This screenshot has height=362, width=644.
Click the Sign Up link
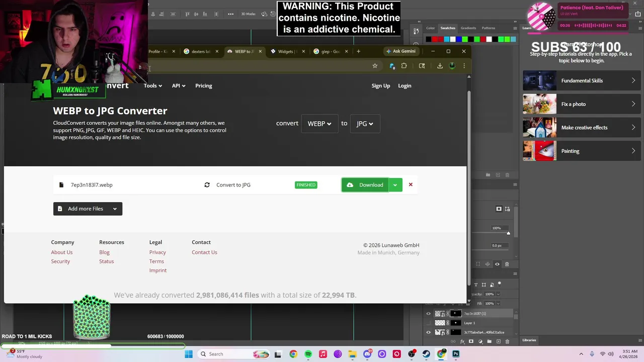pyautogui.click(x=381, y=85)
